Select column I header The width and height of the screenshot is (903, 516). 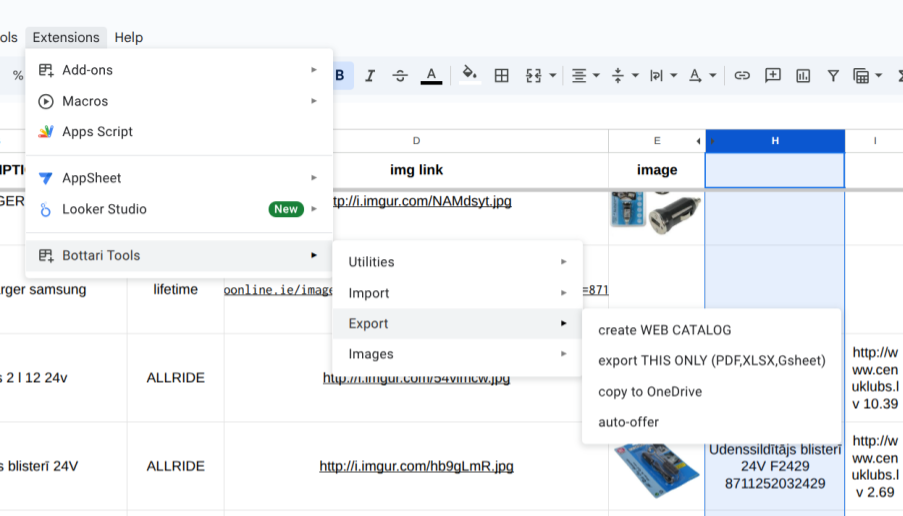874,141
